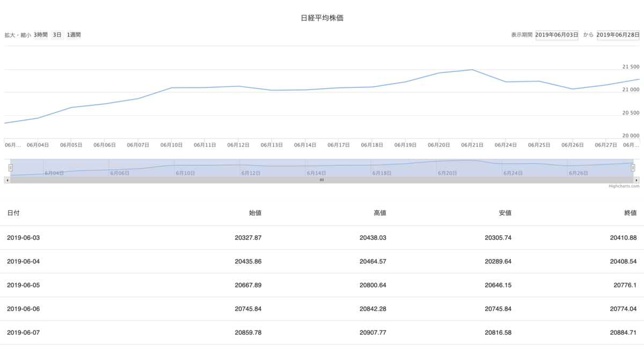Select the 2019-06-06 date cell
This screenshot has width=644, height=353.
[x=24, y=308]
